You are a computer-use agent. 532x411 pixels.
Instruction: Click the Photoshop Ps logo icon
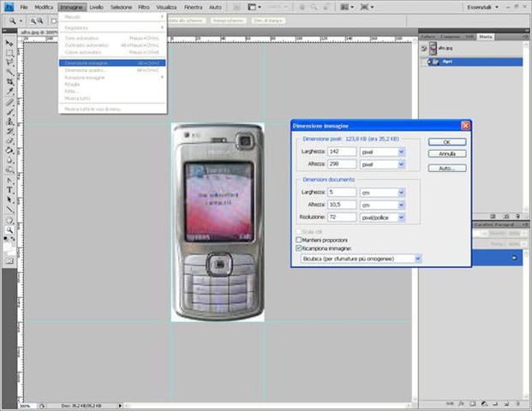pyautogui.click(x=8, y=6)
